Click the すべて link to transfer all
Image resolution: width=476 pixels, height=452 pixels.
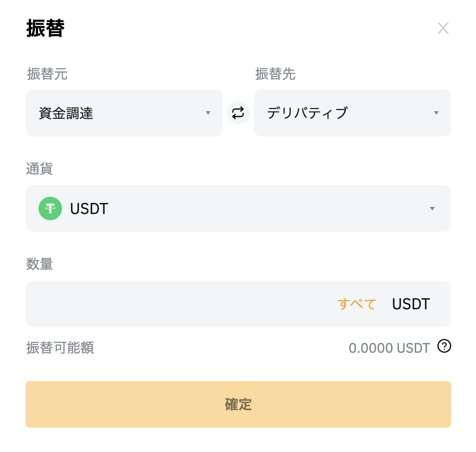[x=357, y=304]
